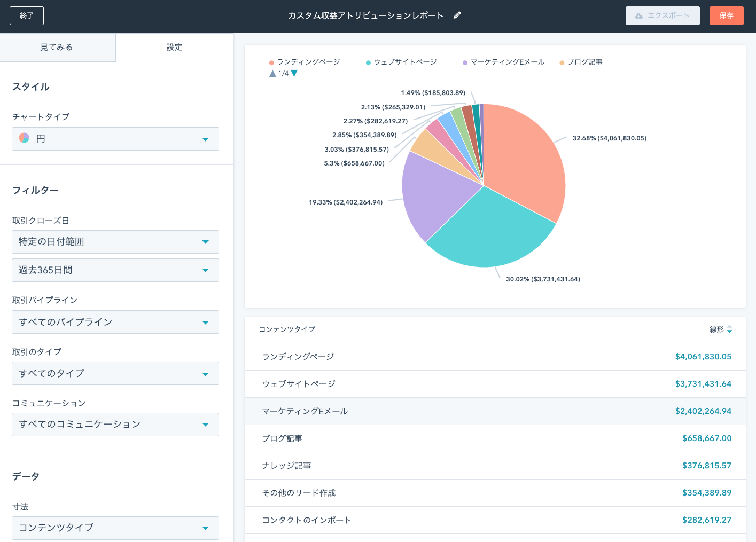Image resolution: width=756 pixels, height=542 pixels.
Task: Click the purple legend dot for マーケティングEメール
Action: coord(464,62)
